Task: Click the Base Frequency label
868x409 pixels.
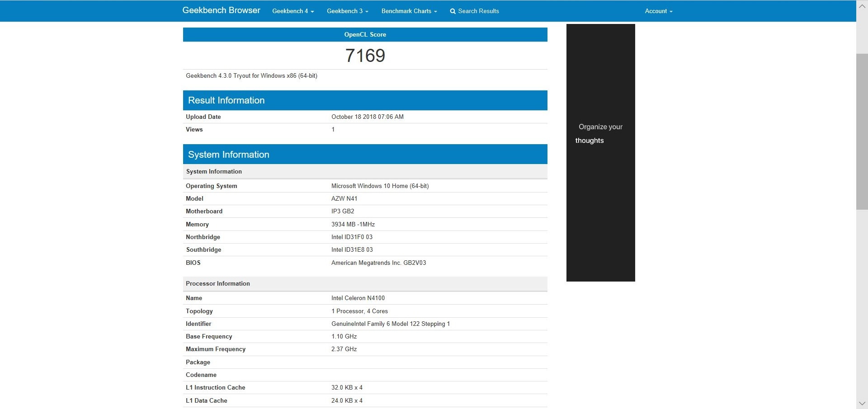Action: coord(209,336)
